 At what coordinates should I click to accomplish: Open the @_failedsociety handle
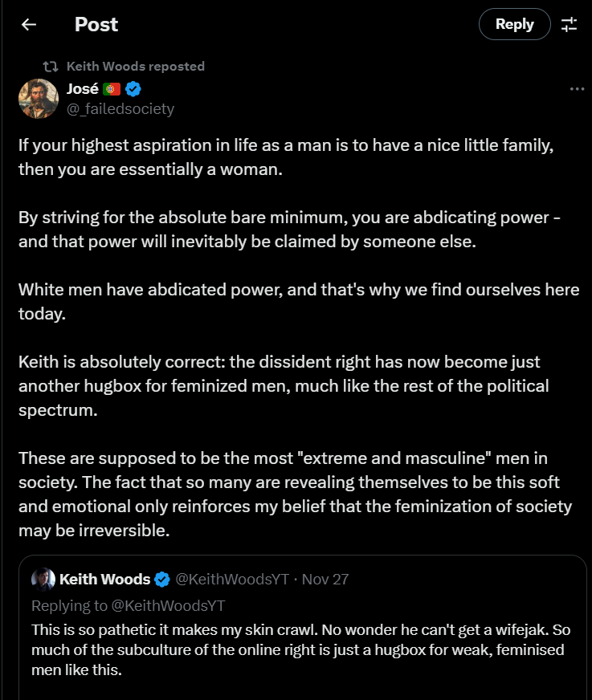pos(120,109)
